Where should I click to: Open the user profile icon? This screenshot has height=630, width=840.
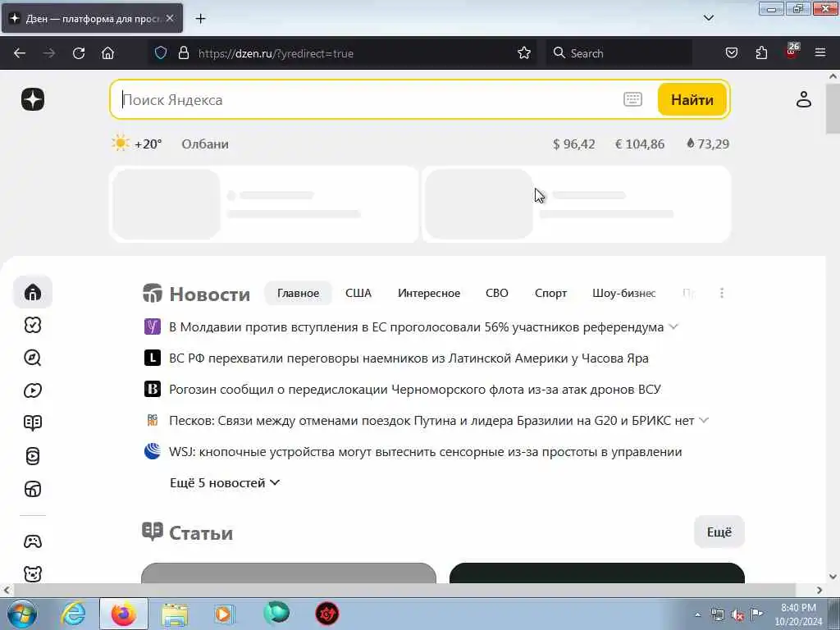point(803,99)
